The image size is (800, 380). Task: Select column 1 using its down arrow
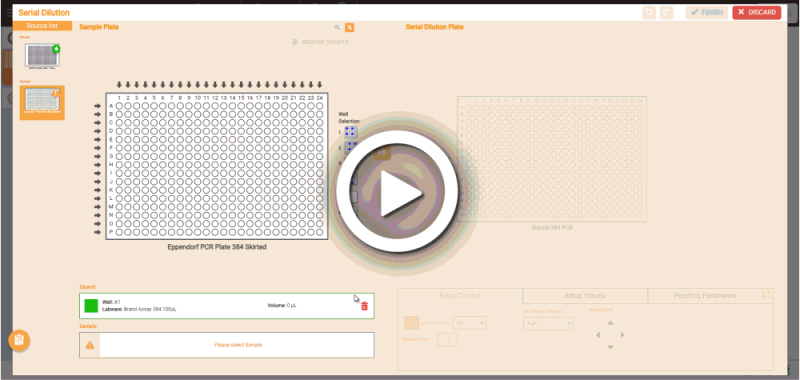[119, 85]
